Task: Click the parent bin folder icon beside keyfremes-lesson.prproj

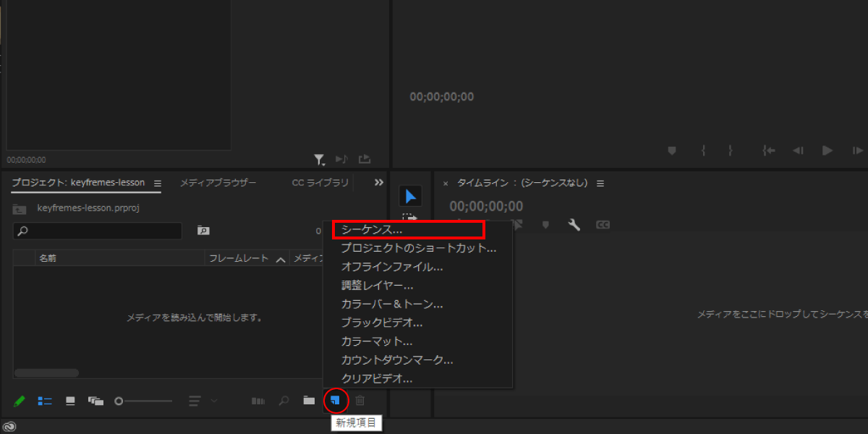Action: coord(20,209)
